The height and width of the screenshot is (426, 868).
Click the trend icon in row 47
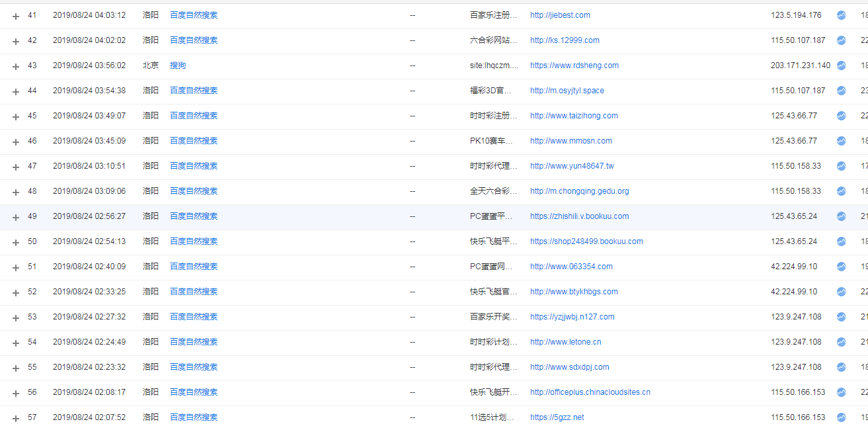coord(841,166)
